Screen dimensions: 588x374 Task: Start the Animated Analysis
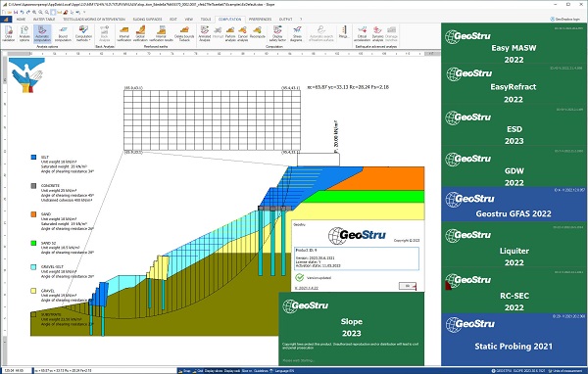click(205, 33)
